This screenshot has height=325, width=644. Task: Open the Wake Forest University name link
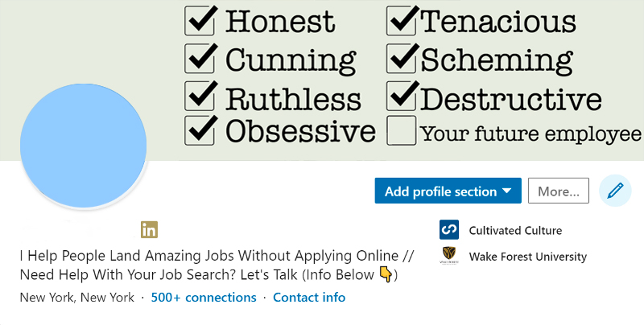pos(527,257)
